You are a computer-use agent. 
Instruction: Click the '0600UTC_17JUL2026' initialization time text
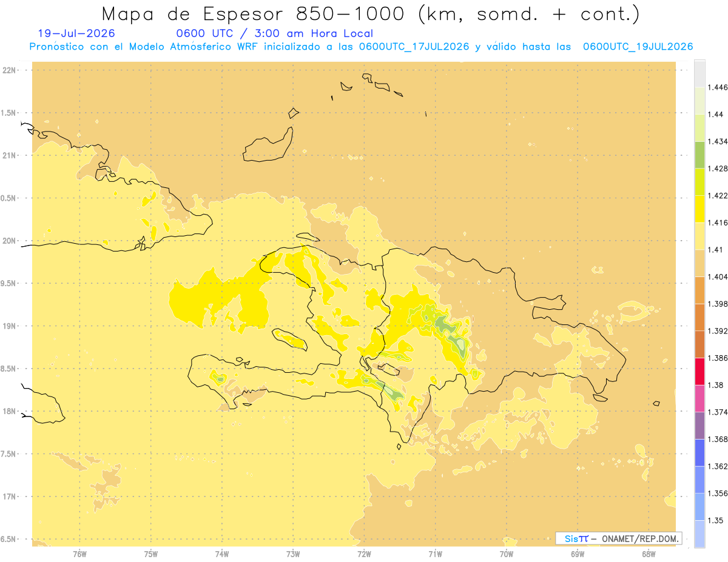pyautogui.click(x=414, y=47)
